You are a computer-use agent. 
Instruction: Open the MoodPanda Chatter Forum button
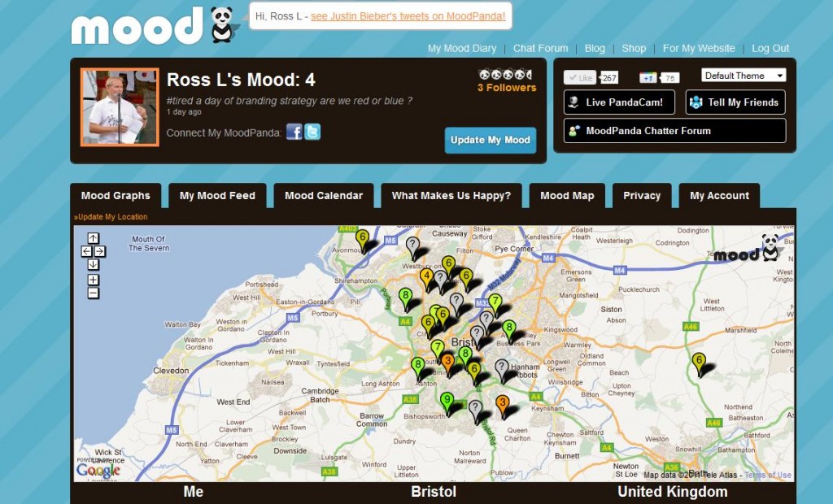coord(674,131)
